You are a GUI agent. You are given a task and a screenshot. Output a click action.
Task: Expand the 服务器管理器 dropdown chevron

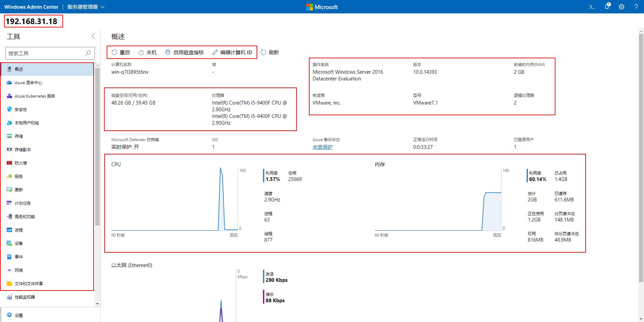[x=103, y=7]
